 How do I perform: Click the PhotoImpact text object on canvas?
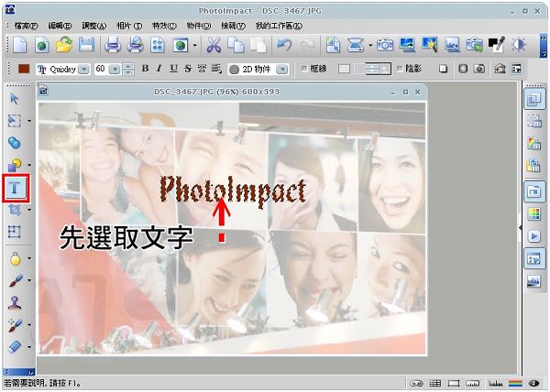233,191
